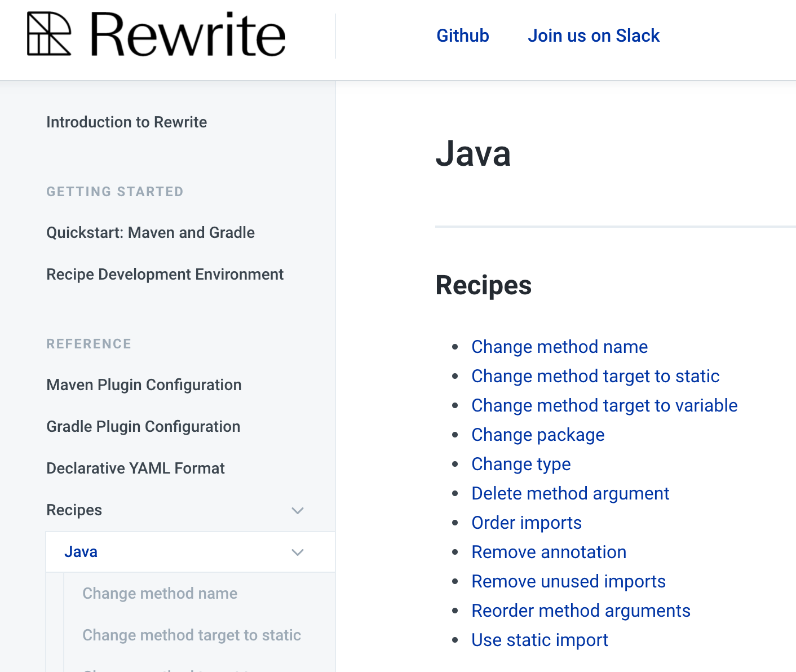The width and height of the screenshot is (796, 672).
Task: Click the Rewrite wordmark text
Action: [188, 35]
